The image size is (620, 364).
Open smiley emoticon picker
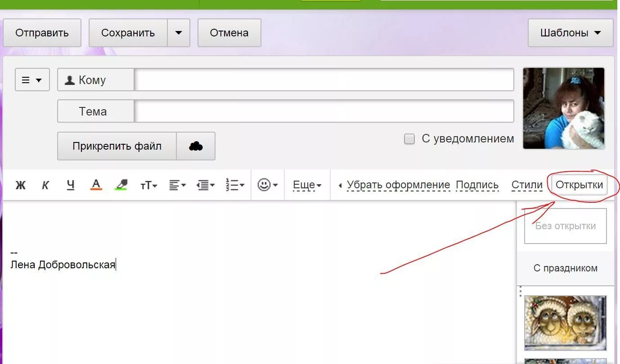[x=267, y=185]
